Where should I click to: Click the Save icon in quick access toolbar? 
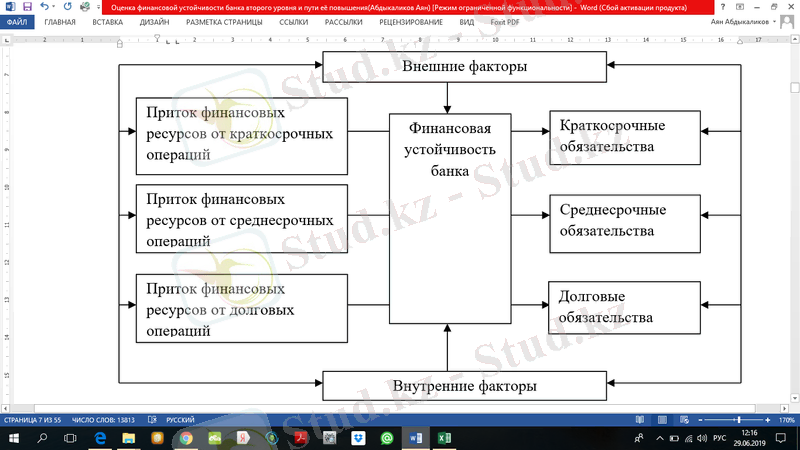point(25,7)
